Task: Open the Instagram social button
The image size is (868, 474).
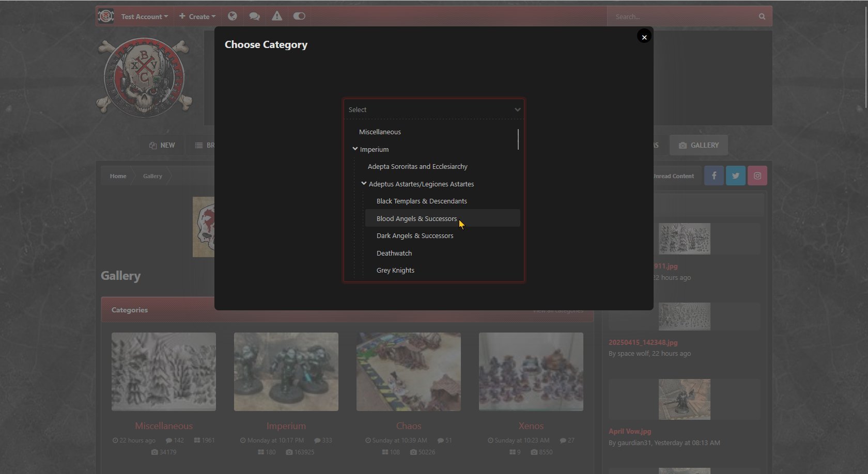Action: [x=757, y=176]
